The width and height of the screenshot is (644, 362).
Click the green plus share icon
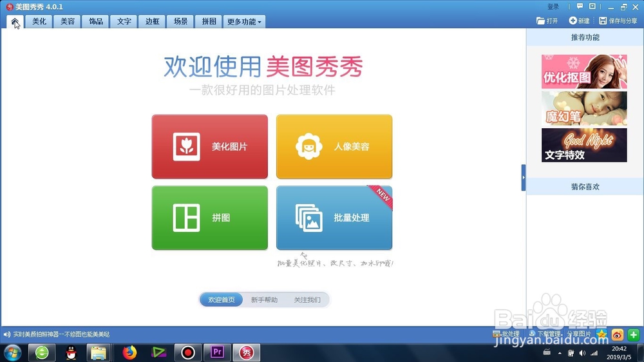click(x=633, y=335)
